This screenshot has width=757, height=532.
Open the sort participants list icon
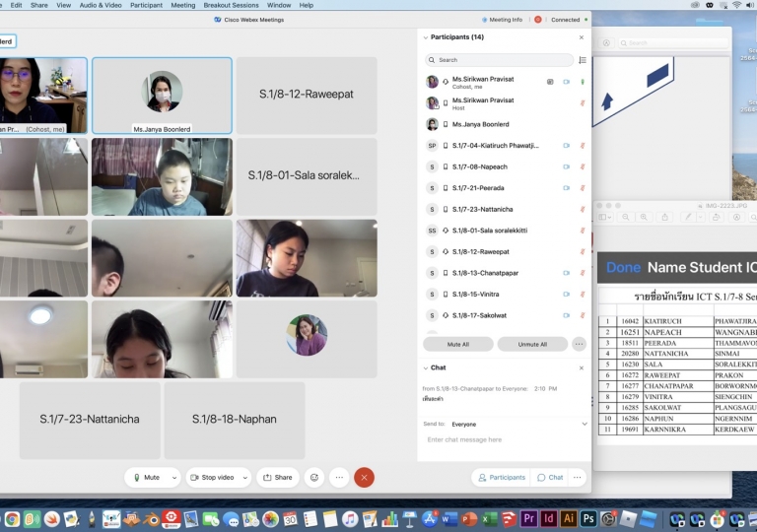click(x=583, y=60)
